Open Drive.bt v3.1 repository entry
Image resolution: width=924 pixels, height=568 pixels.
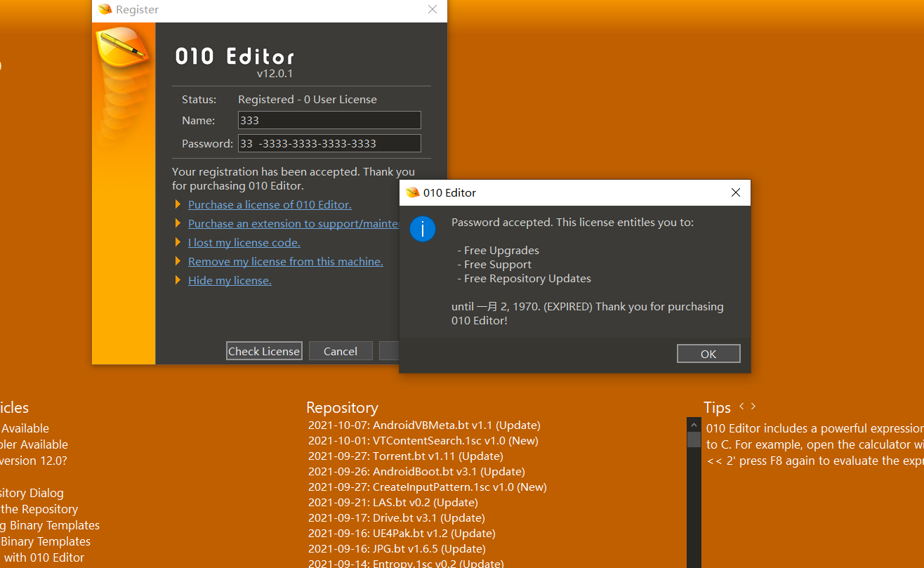coord(397,518)
